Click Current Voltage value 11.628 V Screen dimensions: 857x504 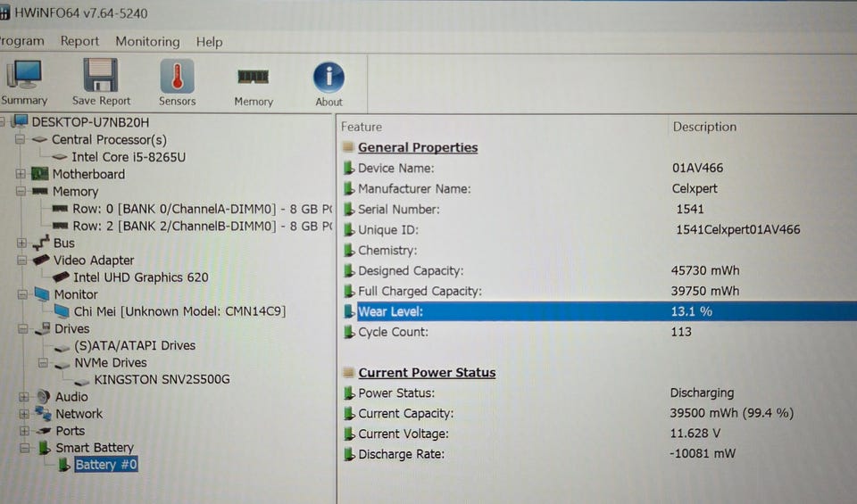(x=695, y=434)
